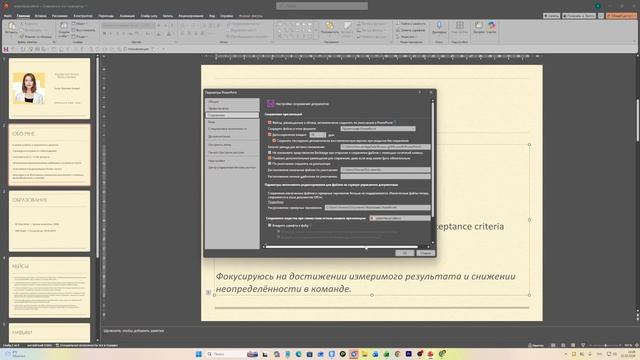Click the Paste icon in the ribbon

[11, 27]
